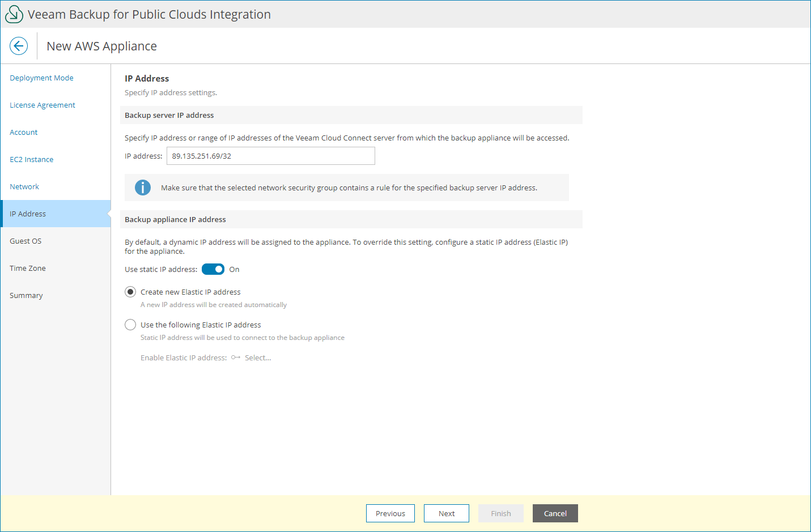Switch to the License Agreement step
This screenshot has height=532, width=811.
(42, 105)
